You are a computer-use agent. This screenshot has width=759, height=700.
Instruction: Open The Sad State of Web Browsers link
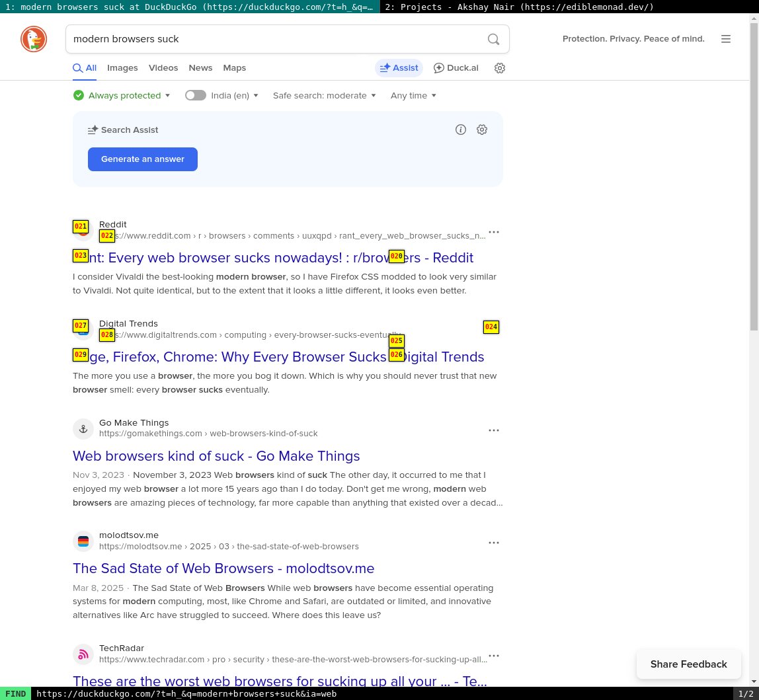coord(223,568)
